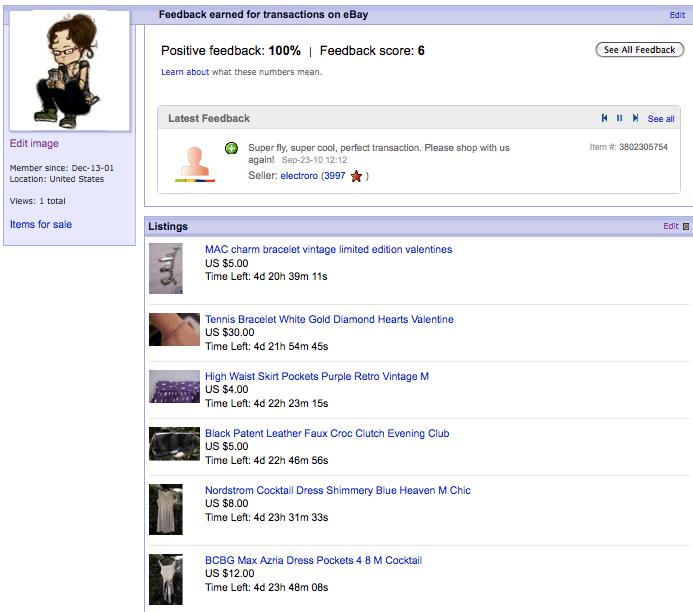This screenshot has width=693, height=612.
Task: Open the Items for sale link
Action: (x=41, y=225)
